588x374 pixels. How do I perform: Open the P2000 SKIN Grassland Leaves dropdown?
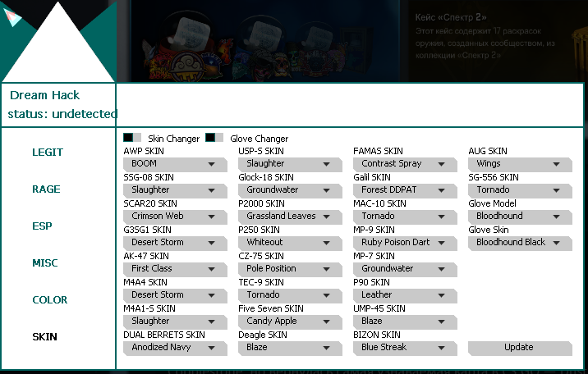(x=290, y=217)
